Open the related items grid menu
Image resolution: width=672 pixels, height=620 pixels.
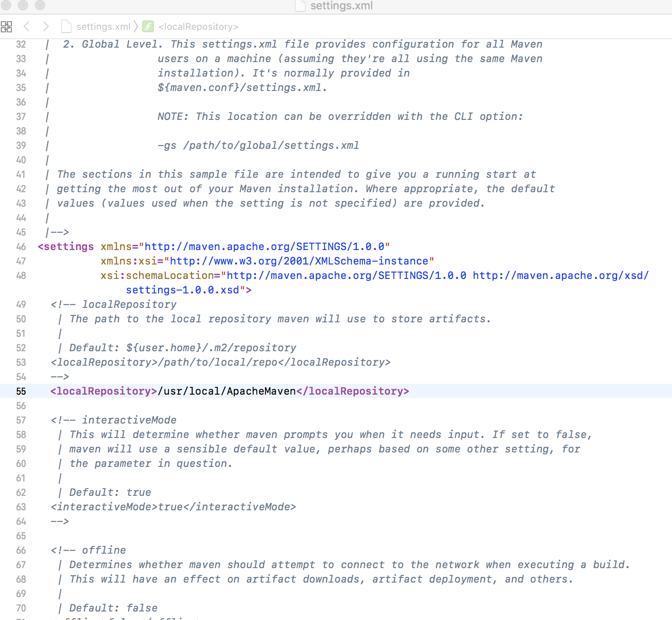pyautogui.click(x=6, y=27)
